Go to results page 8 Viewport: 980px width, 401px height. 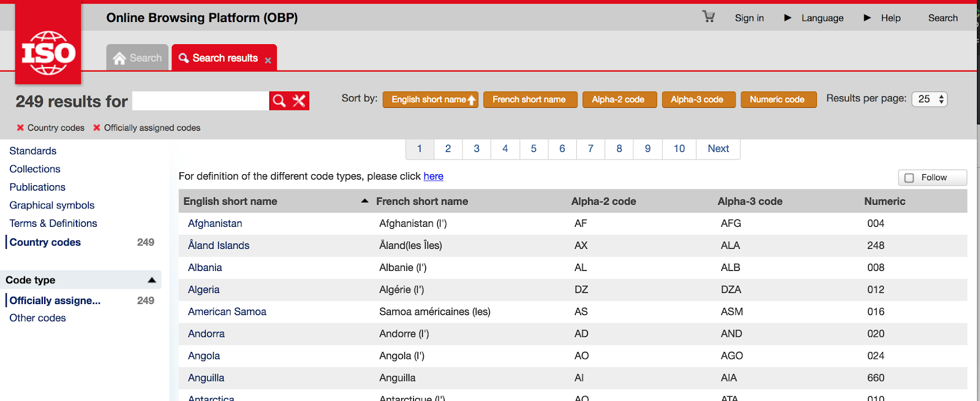point(619,148)
